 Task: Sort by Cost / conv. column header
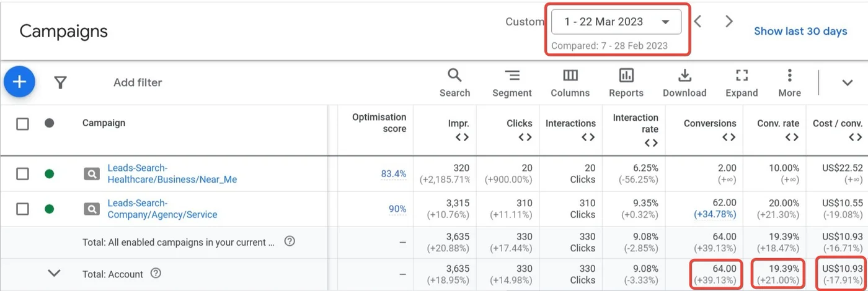pyautogui.click(x=838, y=123)
